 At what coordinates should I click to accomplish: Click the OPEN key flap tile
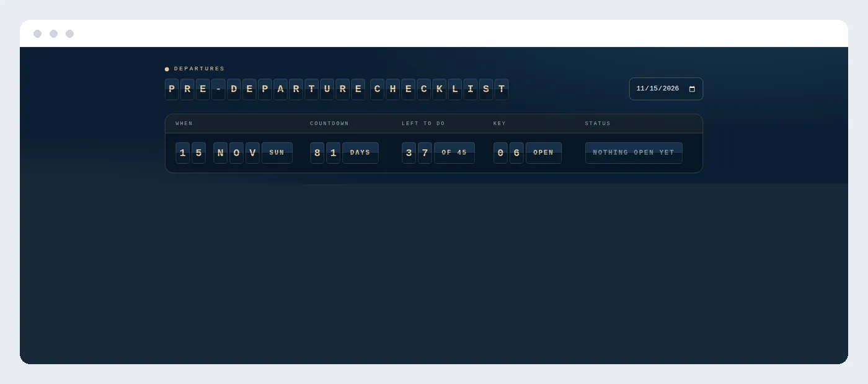click(544, 153)
